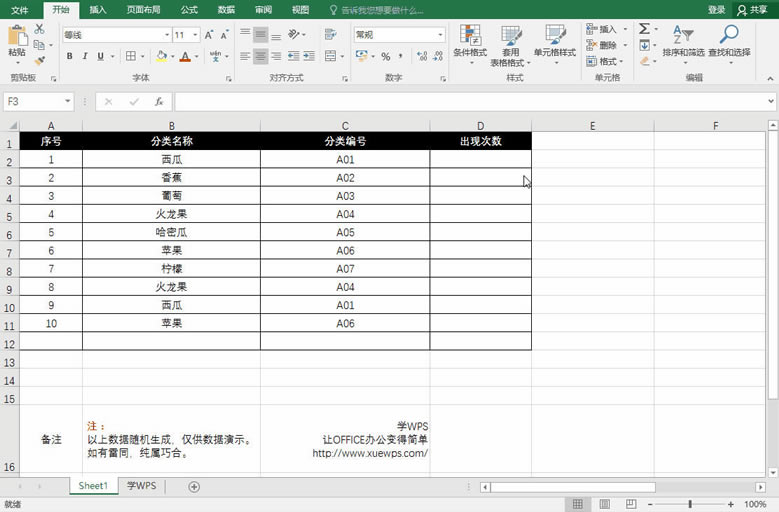Screen dimensions: 779x512
Task: Toggle top vertical alignment
Action: pyautogui.click(x=245, y=33)
